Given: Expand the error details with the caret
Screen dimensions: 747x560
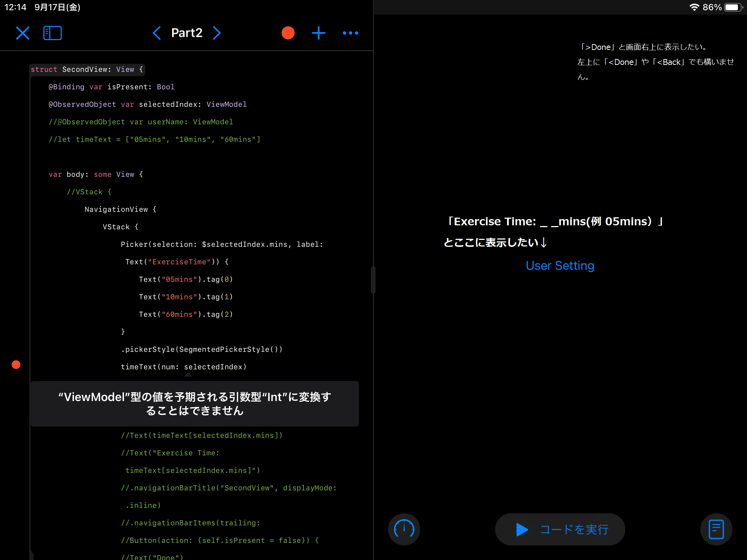Looking at the screenshot, I should tap(188, 374).
